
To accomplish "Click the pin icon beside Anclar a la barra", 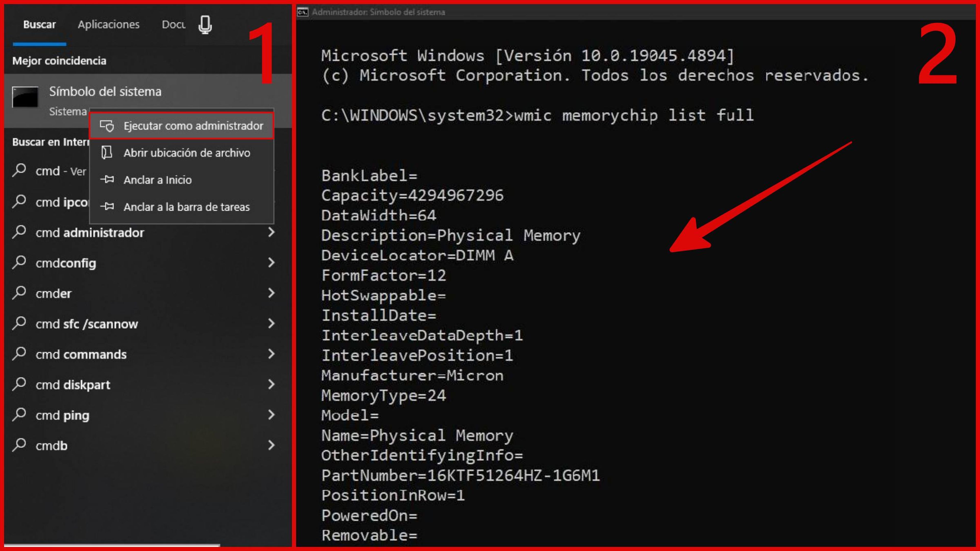I will click(107, 206).
